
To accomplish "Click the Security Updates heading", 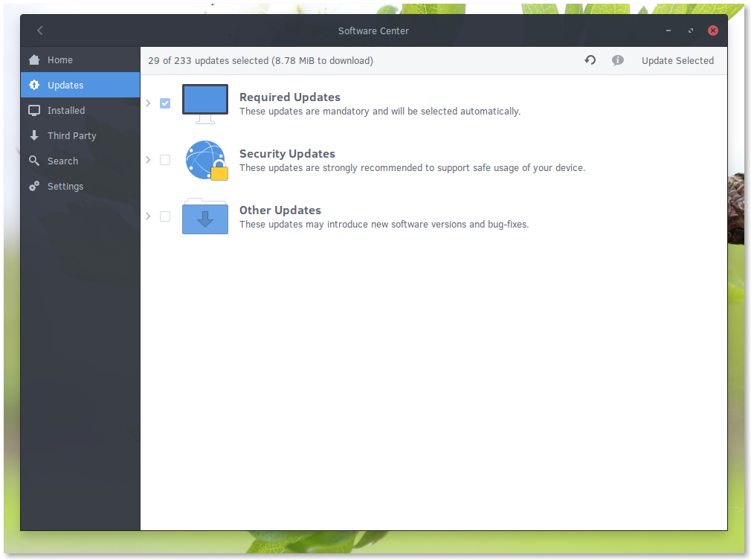I will click(x=287, y=154).
